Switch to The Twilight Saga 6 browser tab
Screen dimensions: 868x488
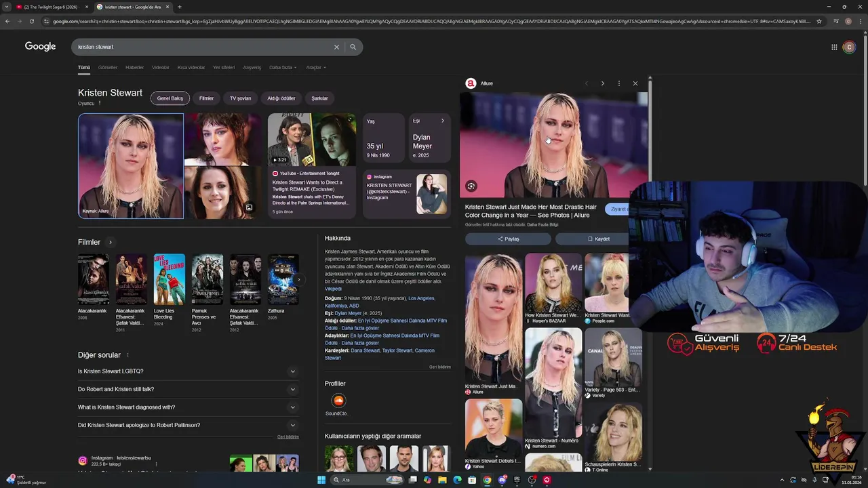coord(52,7)
